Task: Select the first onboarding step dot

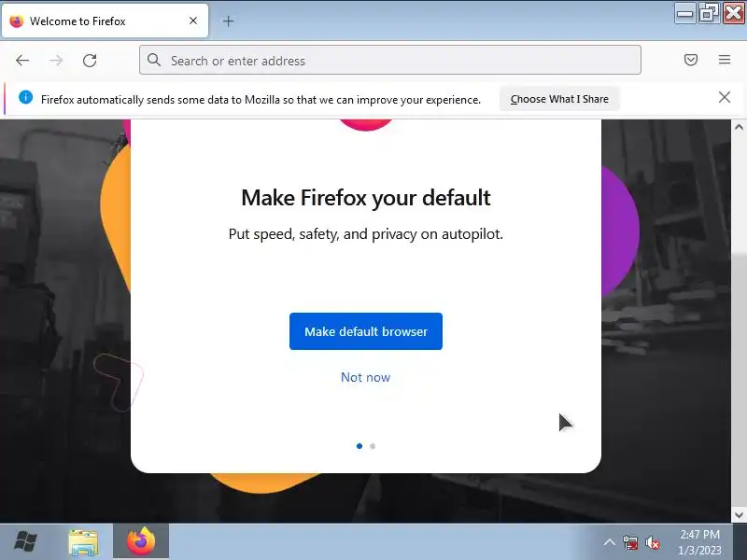Action: [359, 446]
